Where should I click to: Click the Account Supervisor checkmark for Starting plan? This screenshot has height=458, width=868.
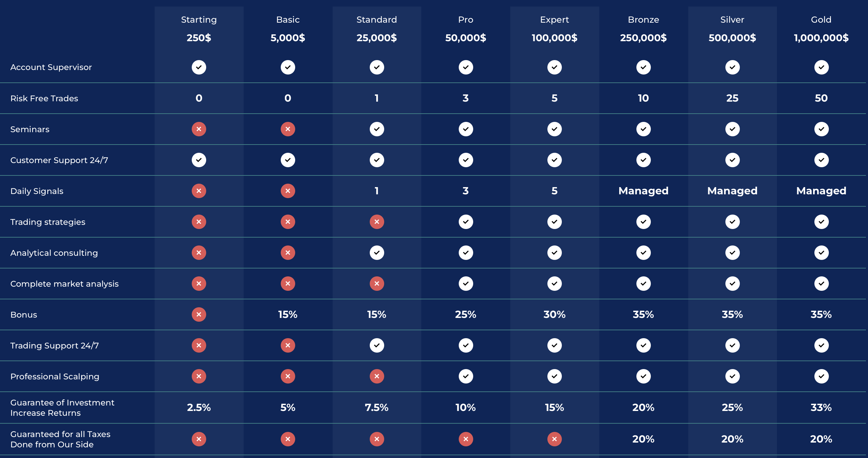click(199, 67)
